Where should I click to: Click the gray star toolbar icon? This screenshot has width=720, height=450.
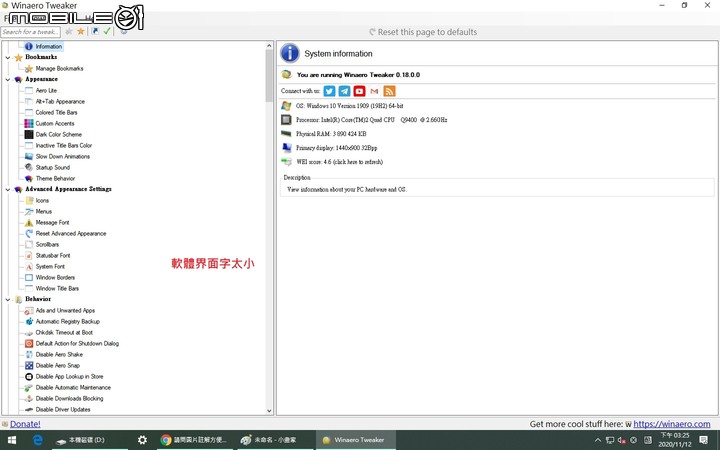pyautogui.click(x=69, y=31)
